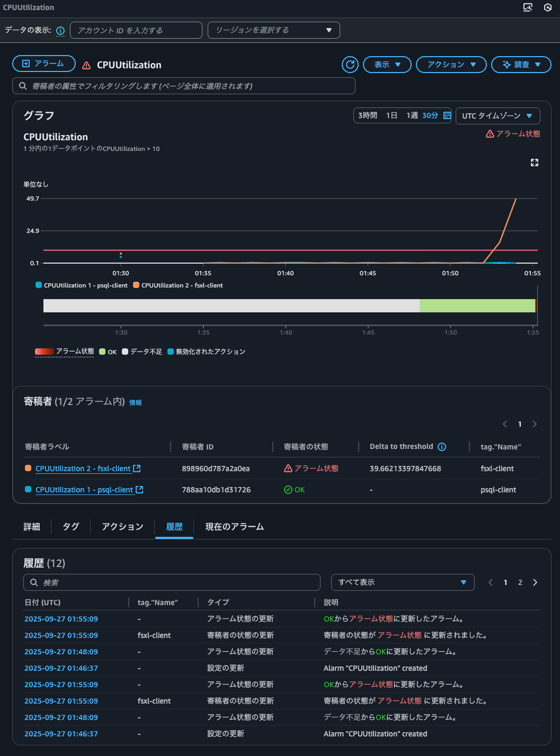Click the info icon beside データの表示
560x756 pixels.
tap(60, 31)
